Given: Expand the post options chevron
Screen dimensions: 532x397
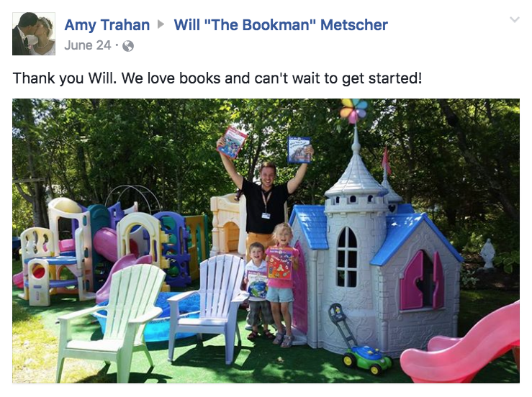Looking at the screenshot, I should click(515, 19).
